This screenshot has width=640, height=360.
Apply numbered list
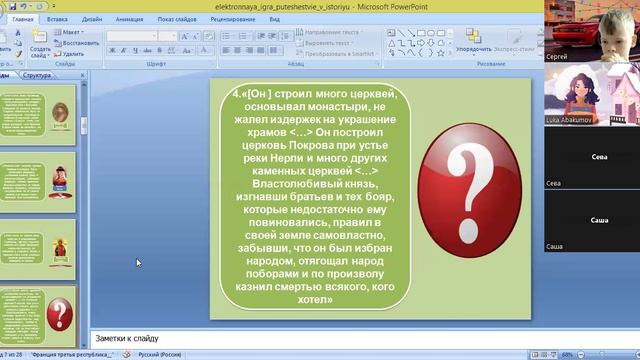pyautogui.click(x=243, y=36)
